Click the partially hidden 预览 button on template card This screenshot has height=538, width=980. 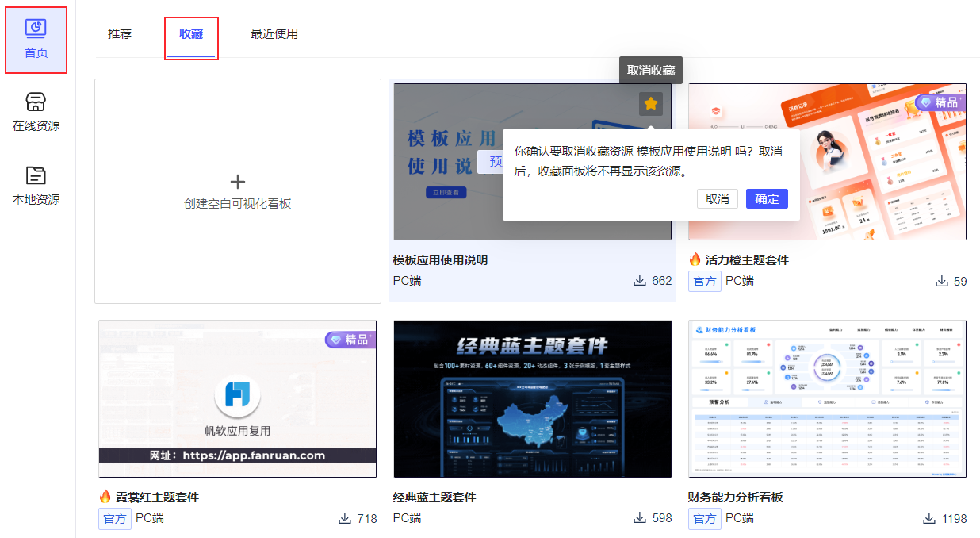tap(490, 162)
